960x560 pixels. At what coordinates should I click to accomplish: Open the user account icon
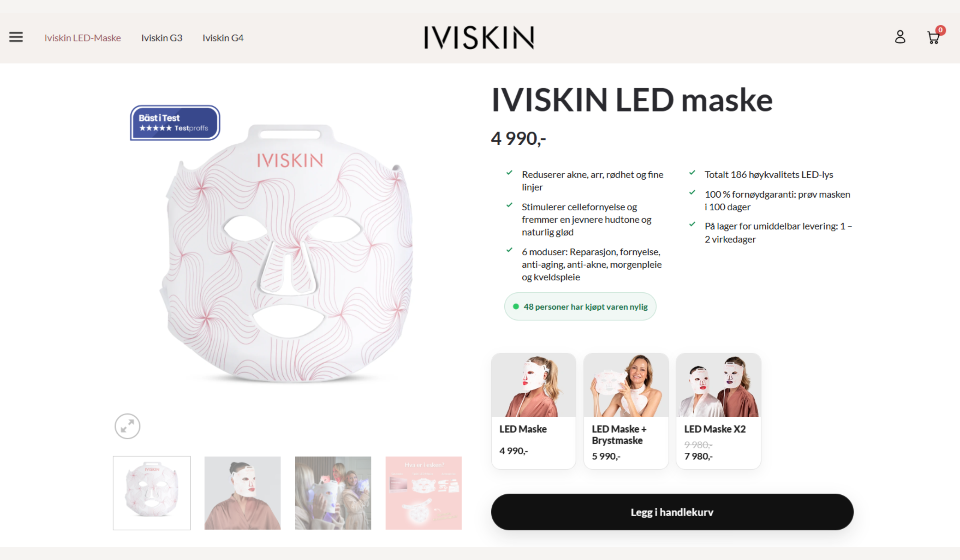[900, 37]
